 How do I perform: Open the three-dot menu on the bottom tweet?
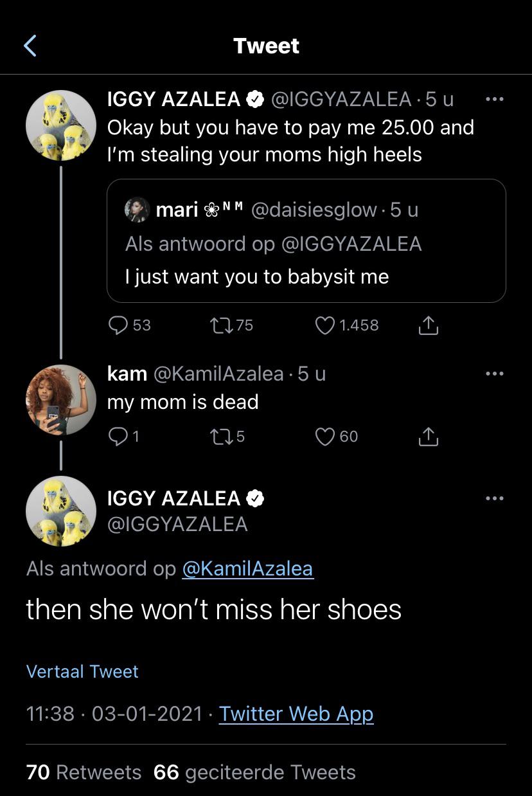coord(495,497)
